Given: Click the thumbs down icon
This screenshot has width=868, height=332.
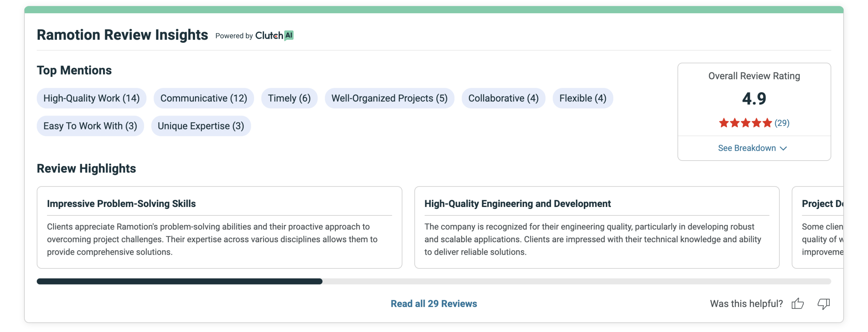Looking at the screenshot, I should (823, 303).
